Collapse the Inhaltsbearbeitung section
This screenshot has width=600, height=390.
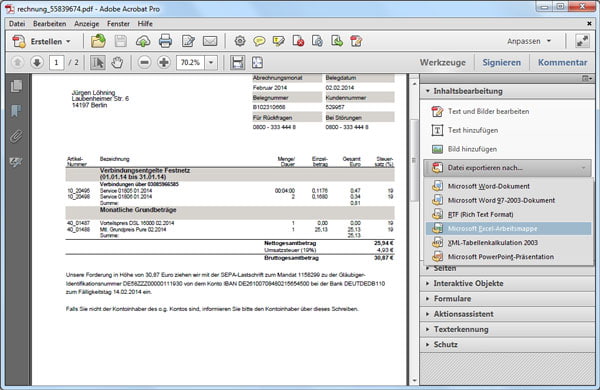[507, 91]
